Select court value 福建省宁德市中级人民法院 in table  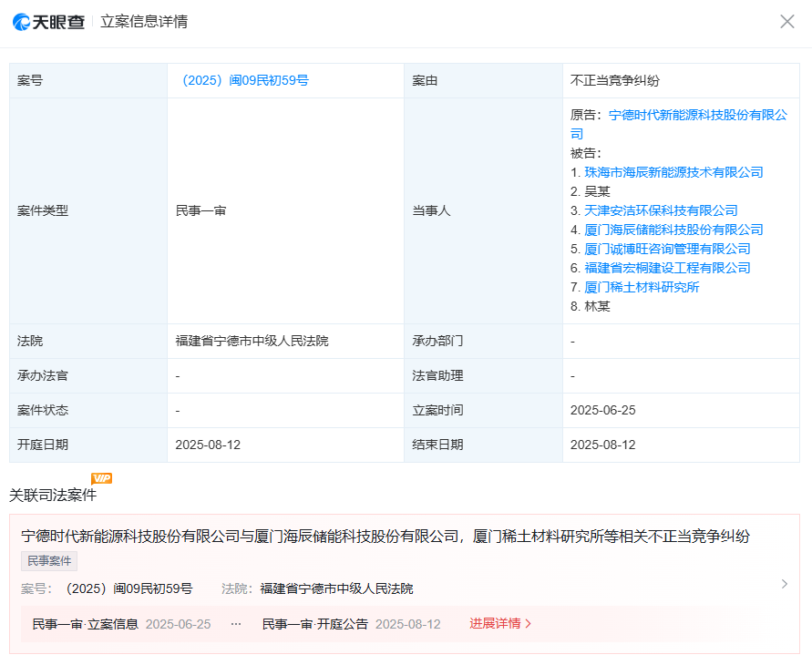252,341
